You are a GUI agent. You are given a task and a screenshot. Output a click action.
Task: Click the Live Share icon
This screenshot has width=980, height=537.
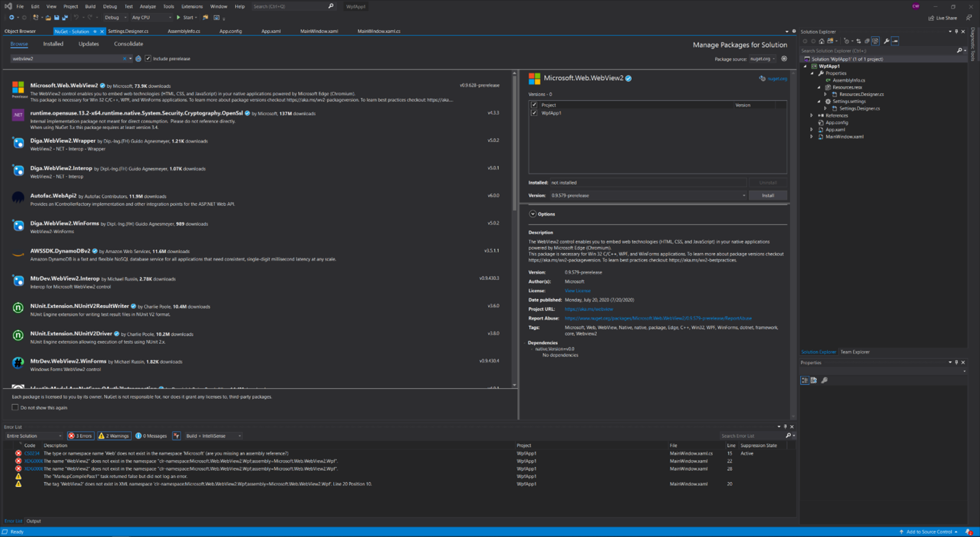pyautogui.click(x=931, y=18)
